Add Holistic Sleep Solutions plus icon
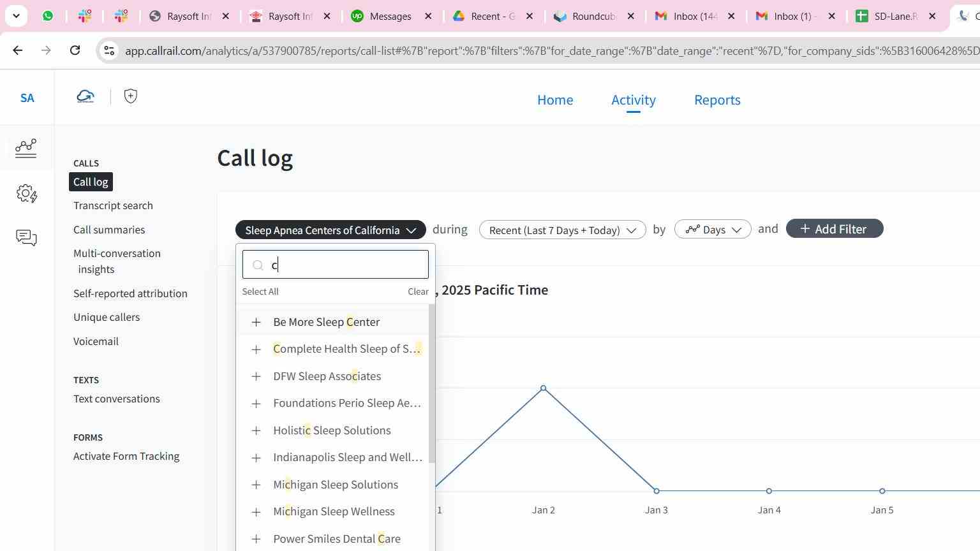This screenshot has height=551, width=980. [x=256, y=430]
